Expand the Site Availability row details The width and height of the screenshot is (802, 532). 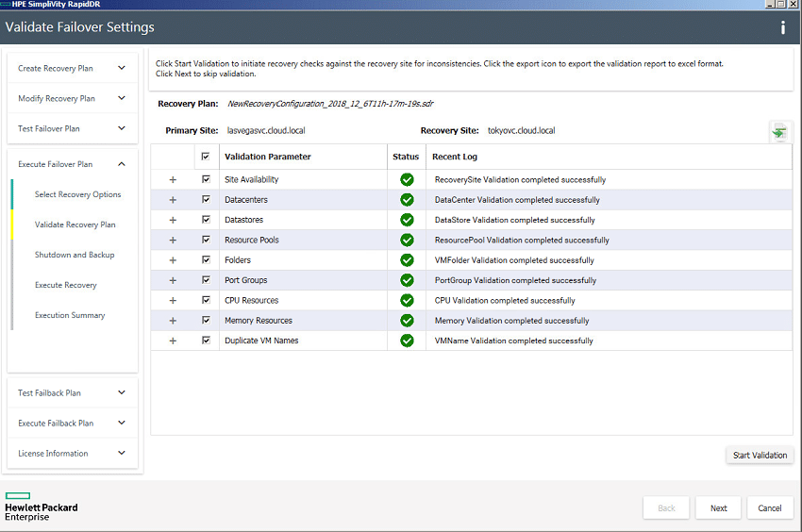click(x=173, y=179)
